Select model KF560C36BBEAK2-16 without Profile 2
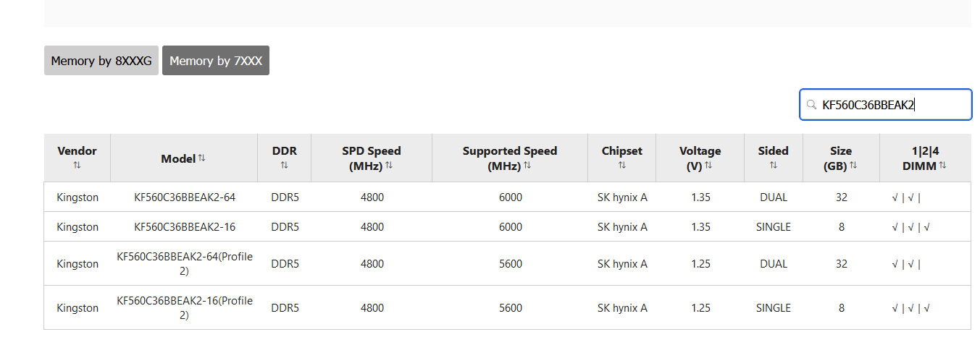The height and width of the screenshot is (345, 980). coord(185,226)
